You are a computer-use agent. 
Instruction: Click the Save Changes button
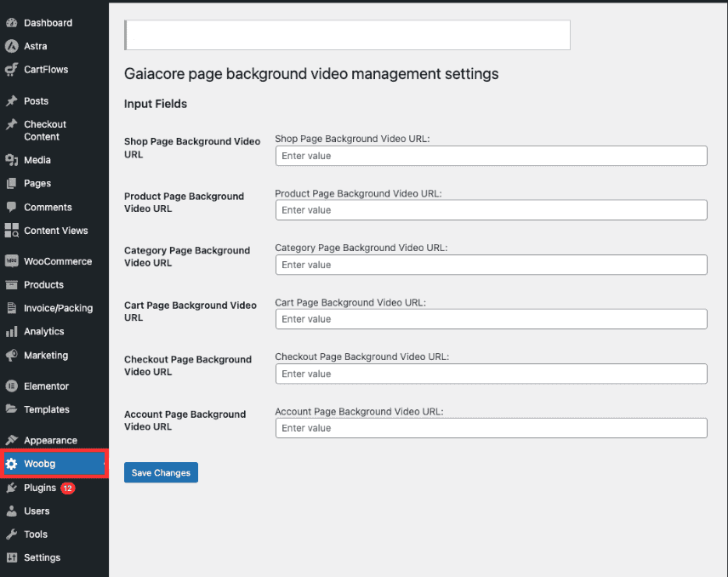click(x=161, y=472)
